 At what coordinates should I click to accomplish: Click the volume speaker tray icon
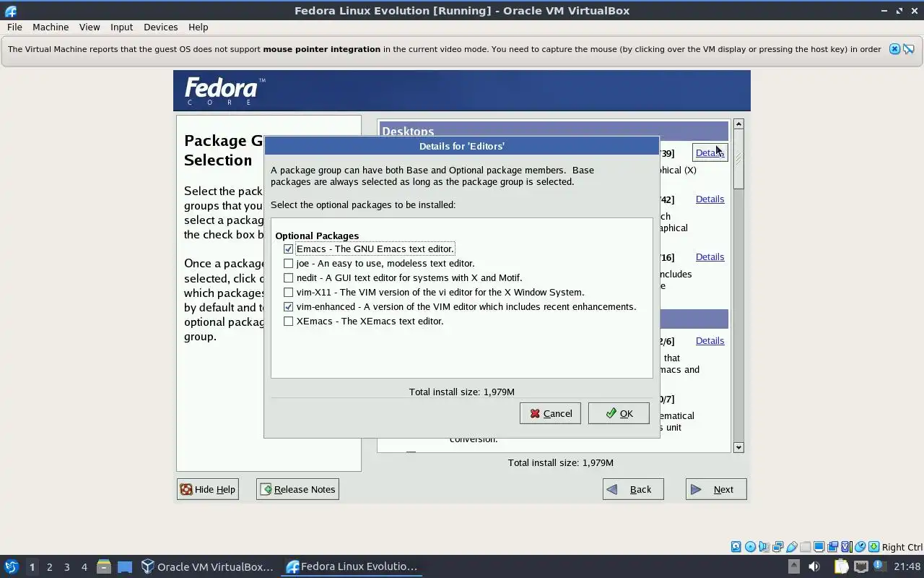[814, 566]
